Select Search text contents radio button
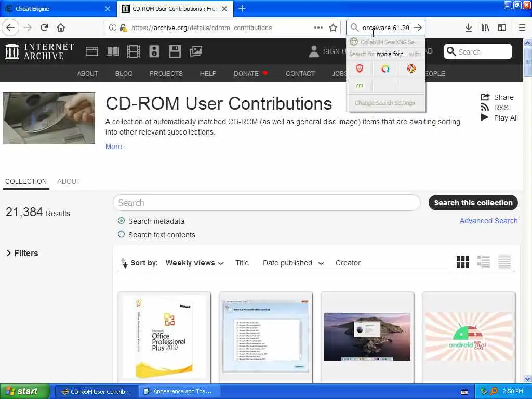The image size is (532, 399). click(121, 234)
